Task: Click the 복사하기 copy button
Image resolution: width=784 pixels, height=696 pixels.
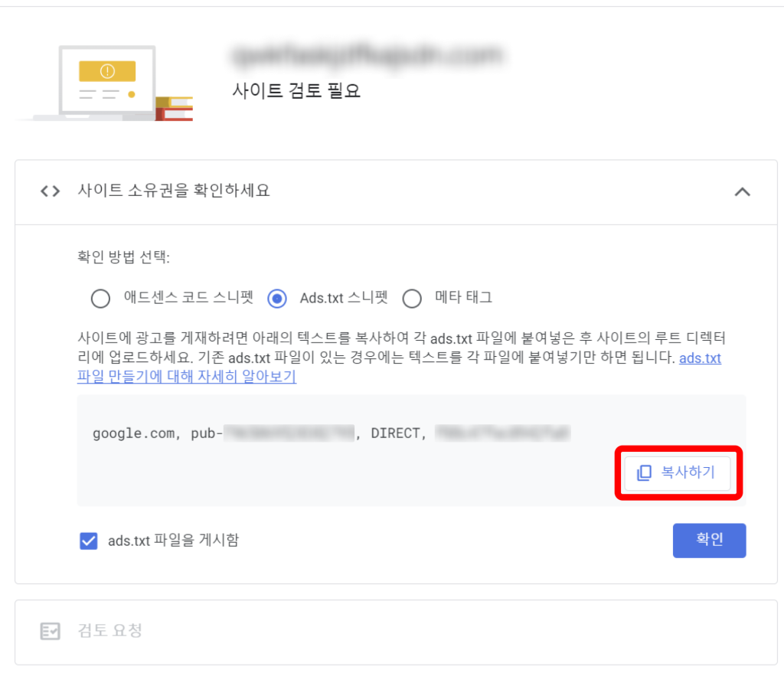Action: tap(678, 472)
